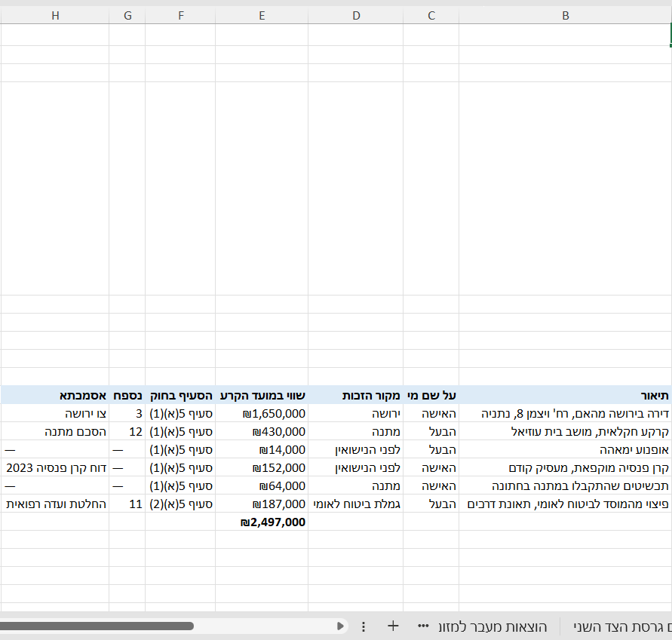Click the ₪64,000 value cell
The width and height of the screenshot is (672, 640).
tap(262, 485)
